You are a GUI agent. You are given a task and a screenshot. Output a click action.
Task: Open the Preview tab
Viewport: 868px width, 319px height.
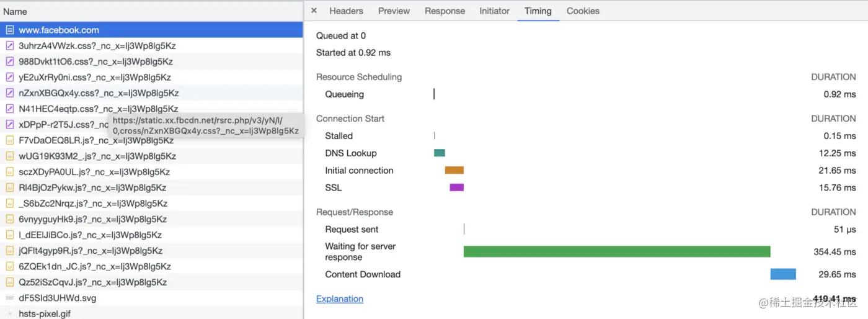(x=394, y=11)
